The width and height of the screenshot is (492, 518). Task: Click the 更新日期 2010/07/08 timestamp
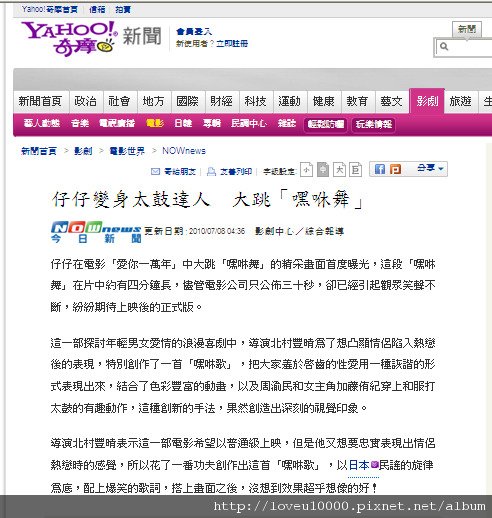195,231
